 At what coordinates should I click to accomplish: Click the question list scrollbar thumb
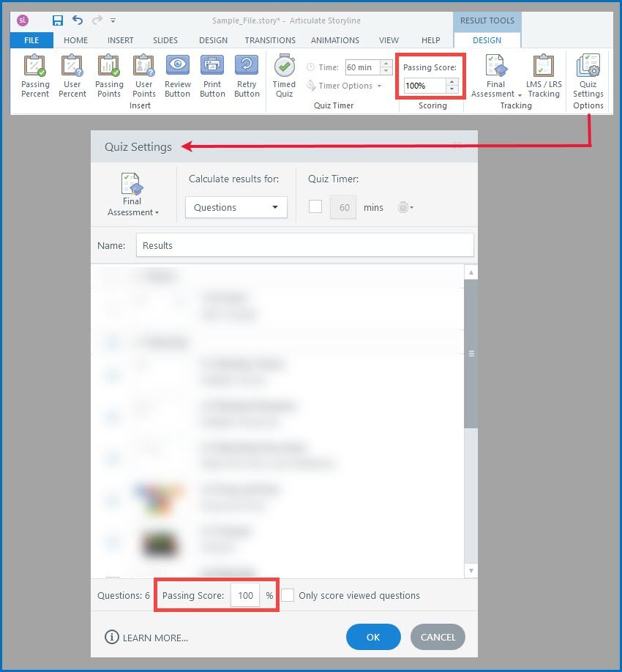coord(471,354)
